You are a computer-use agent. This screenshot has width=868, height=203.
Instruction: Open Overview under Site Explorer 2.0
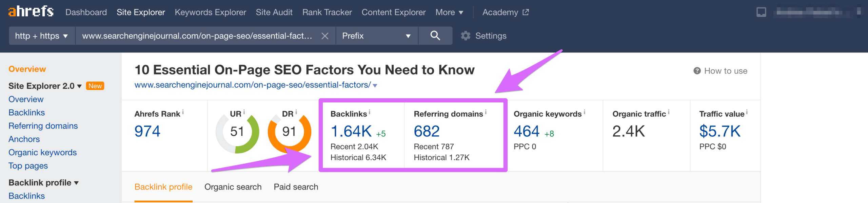[x=26, y=99]
